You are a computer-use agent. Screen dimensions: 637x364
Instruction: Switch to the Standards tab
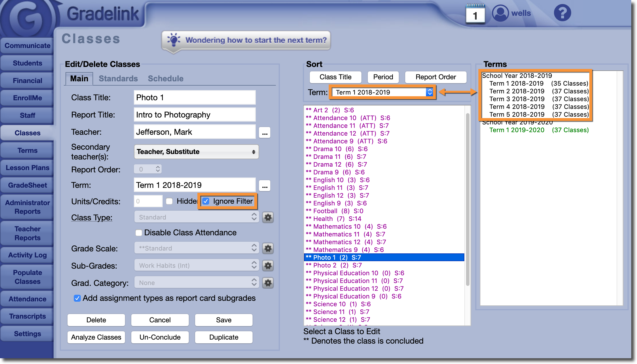118,79
